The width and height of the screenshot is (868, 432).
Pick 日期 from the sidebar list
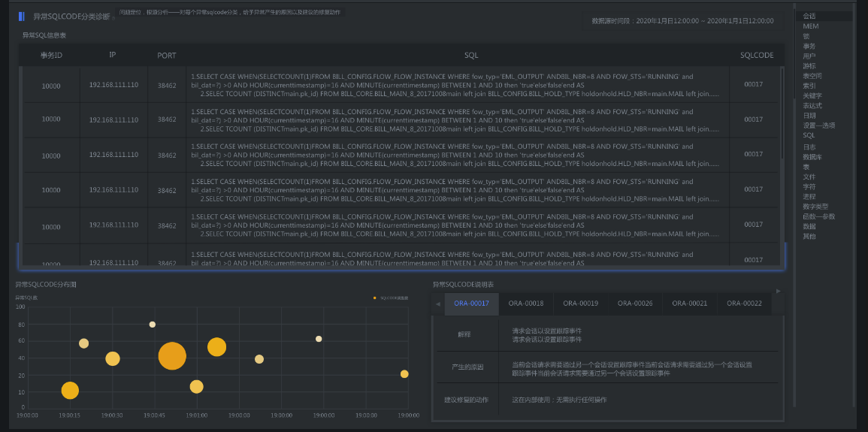[x=809, y=116]
